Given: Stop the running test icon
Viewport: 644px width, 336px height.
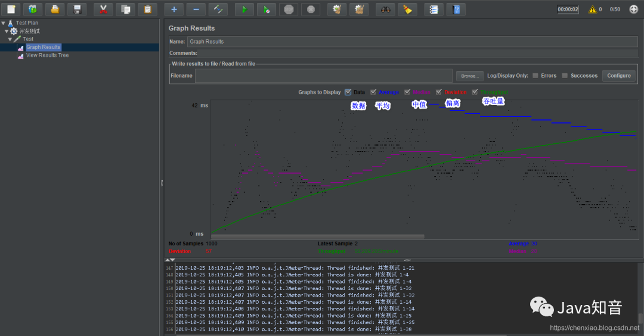Looking at the screenshot, I should (289, 9).
